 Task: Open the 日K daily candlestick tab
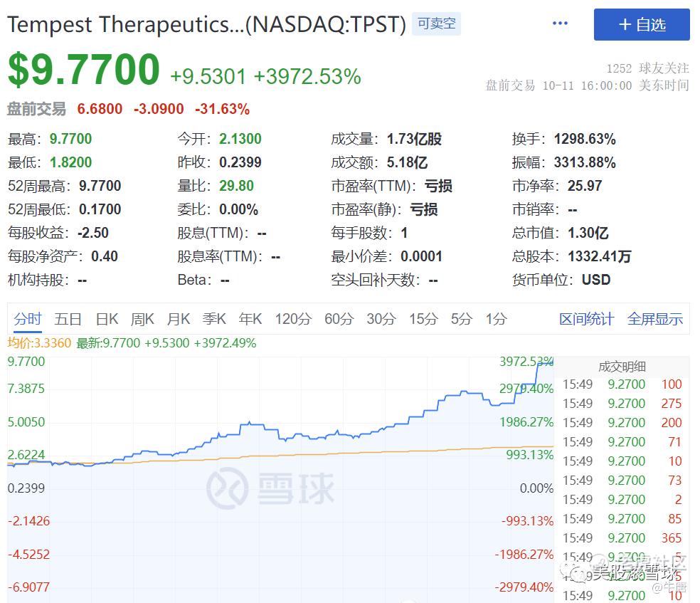pos(107,319)
